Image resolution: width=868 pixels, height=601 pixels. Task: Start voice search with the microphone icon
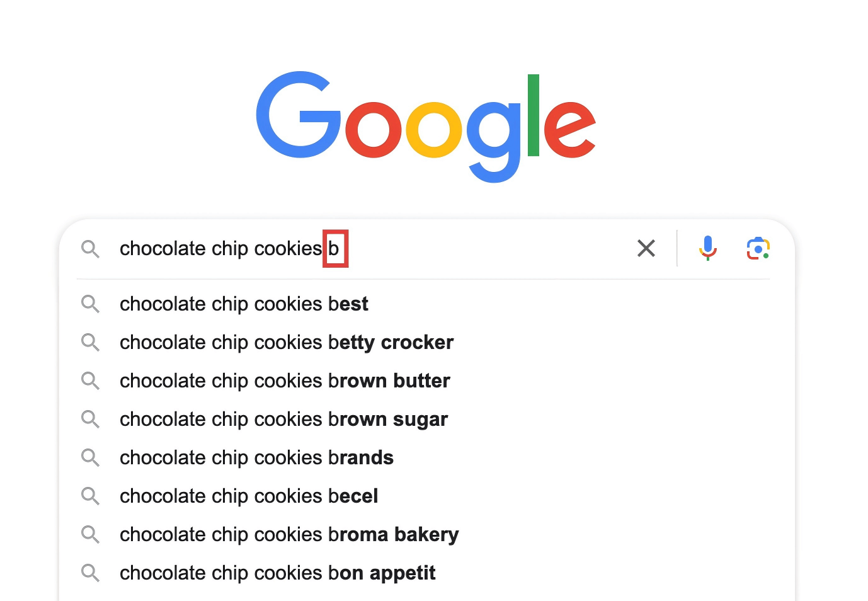[x=707, y=248]
